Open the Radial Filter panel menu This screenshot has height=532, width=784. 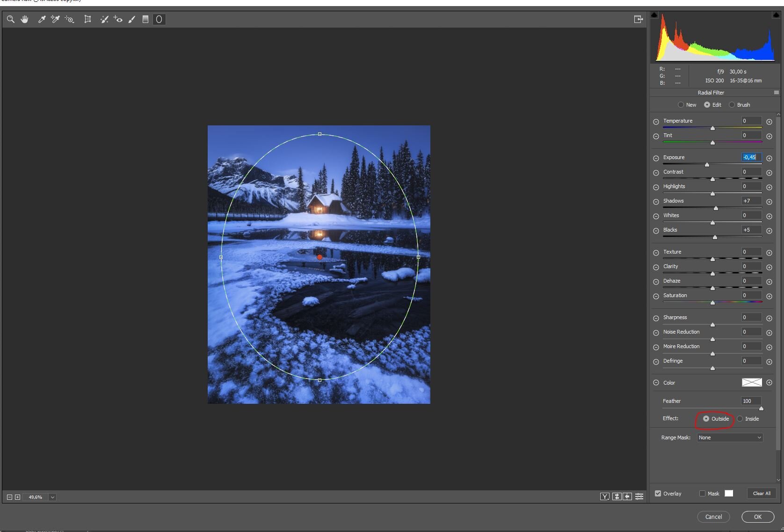point(777,93)
